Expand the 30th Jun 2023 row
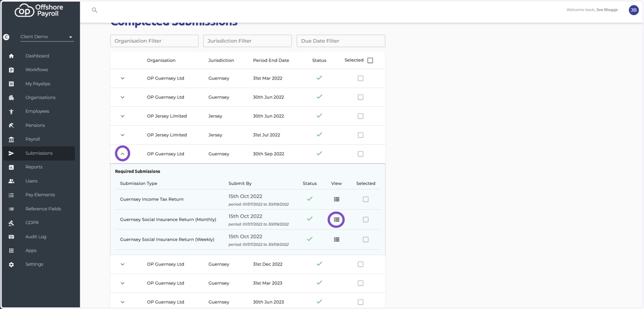The width and height of the screenshot is (644, 309). [122, 302]
